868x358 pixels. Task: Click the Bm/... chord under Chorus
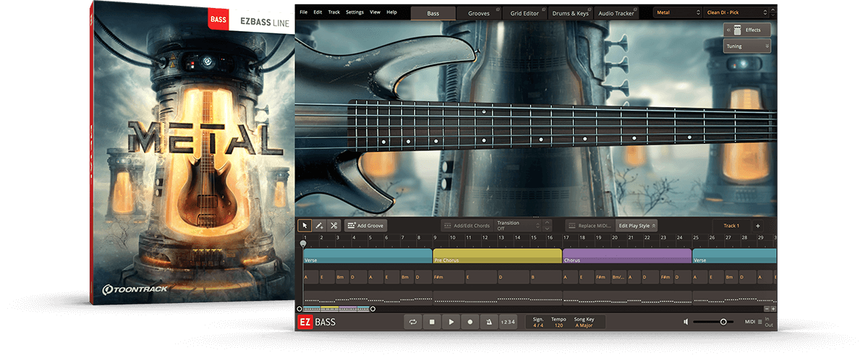618,277
